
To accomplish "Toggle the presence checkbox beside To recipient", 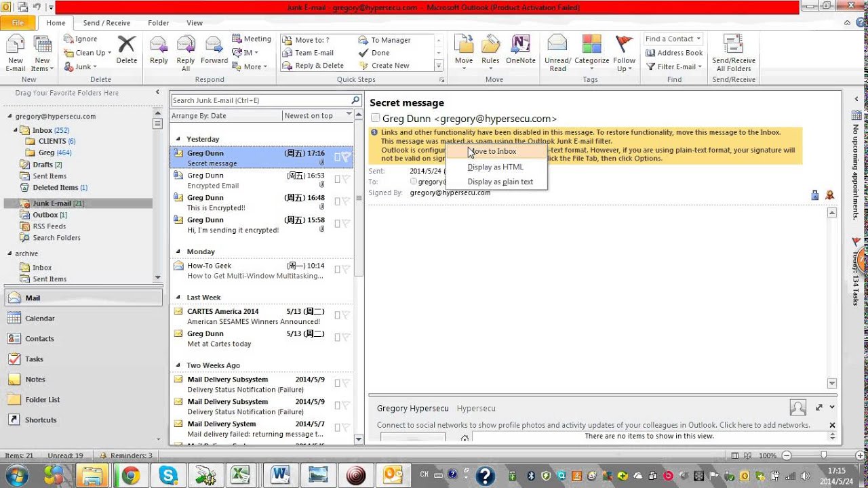I will [414, 182].
